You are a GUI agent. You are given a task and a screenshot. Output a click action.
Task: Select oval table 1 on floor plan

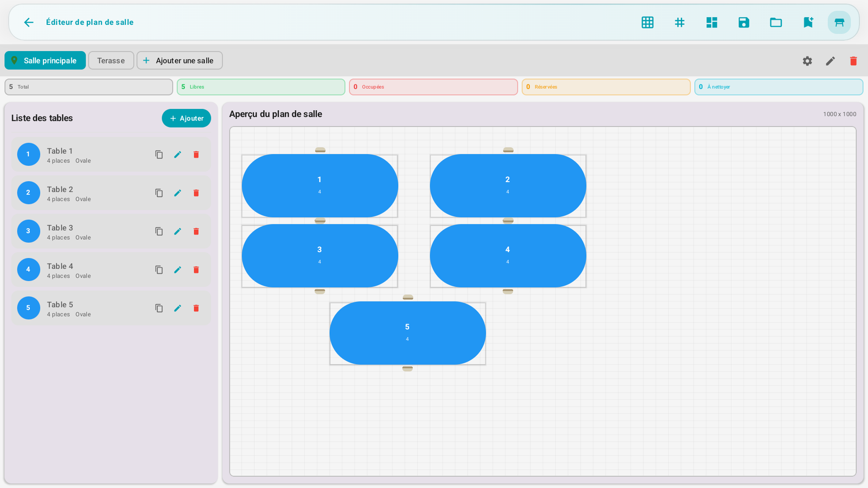[x=320, y=185]
